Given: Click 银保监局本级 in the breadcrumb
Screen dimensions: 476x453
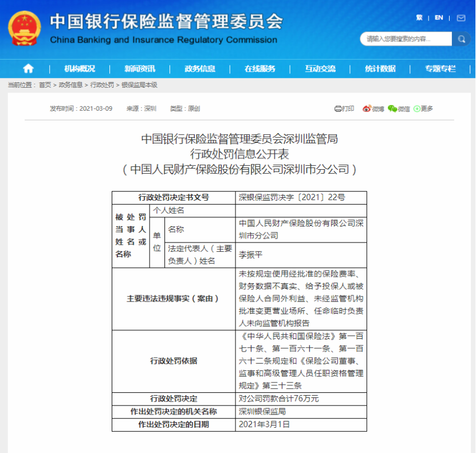Looking at the screenshot, I should coord(139,85).
